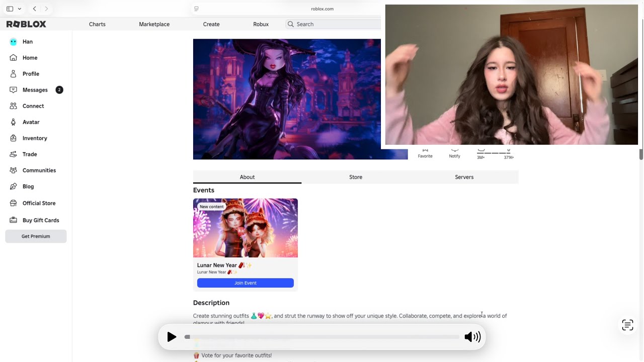This screenshot has height=362, width=644.
Task: Click the 371K+ dislikes count
Action: pos(509,157)
